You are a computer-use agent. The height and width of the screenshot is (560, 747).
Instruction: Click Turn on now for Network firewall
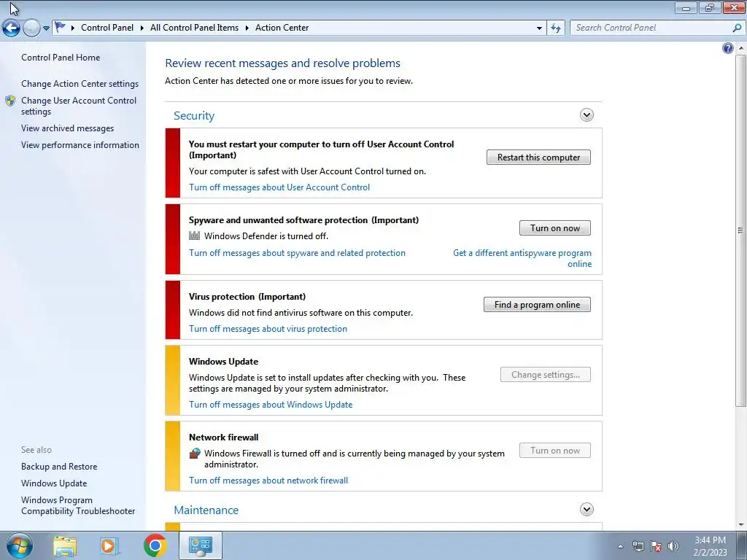click(x=555, y=450)
